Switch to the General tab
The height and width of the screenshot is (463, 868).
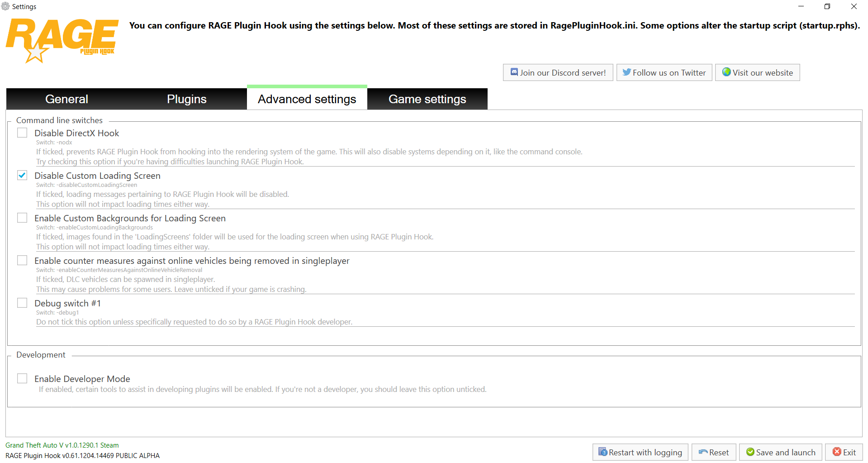pos(66,99)
